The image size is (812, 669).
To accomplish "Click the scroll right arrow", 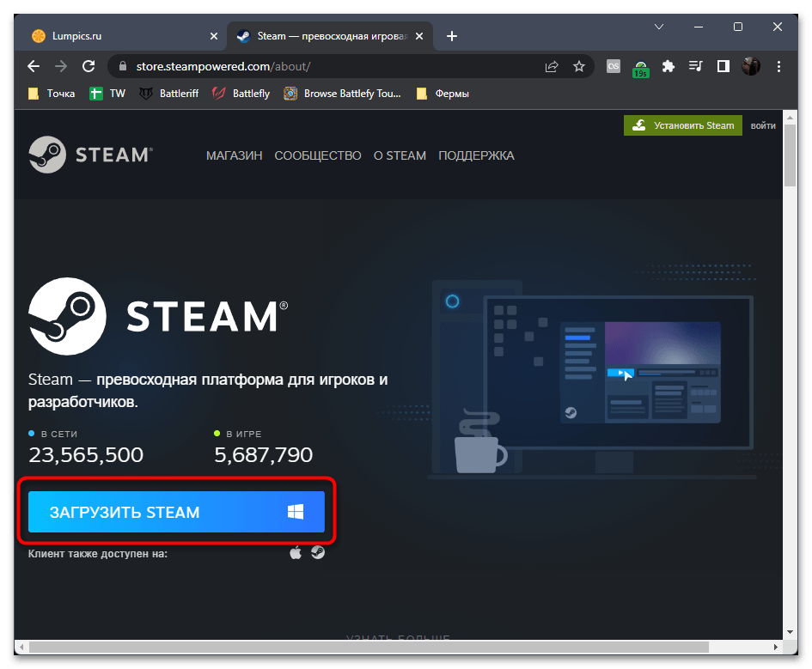I will coord(775,647).
